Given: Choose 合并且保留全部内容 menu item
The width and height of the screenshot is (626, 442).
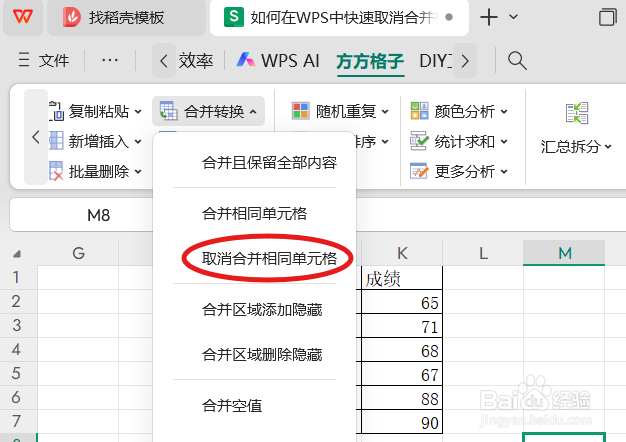Looking at the screenshot, I should click(x=269, y=163).
